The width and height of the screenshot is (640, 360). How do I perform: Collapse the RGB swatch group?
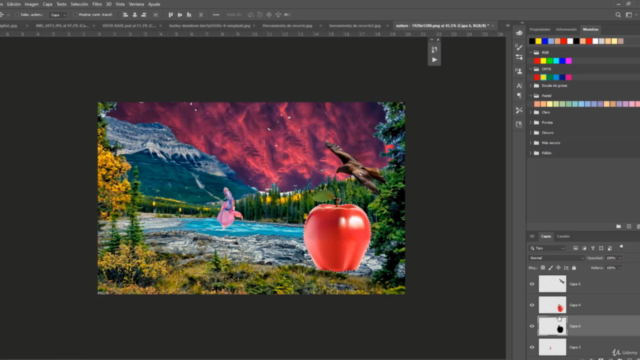tap(531, 53)
